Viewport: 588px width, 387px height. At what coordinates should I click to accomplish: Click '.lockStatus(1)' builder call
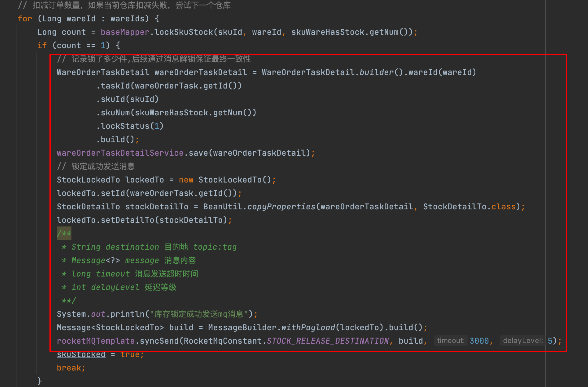pos(130,126)
